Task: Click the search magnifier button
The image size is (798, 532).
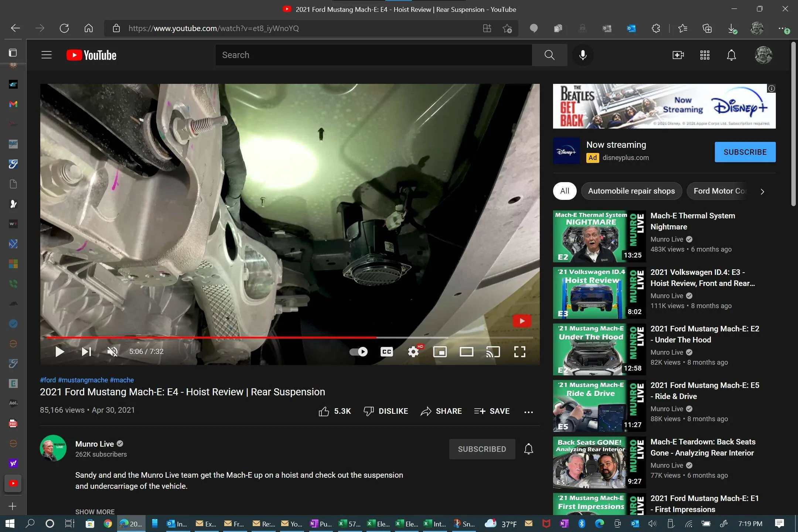Action: [549, 55]
